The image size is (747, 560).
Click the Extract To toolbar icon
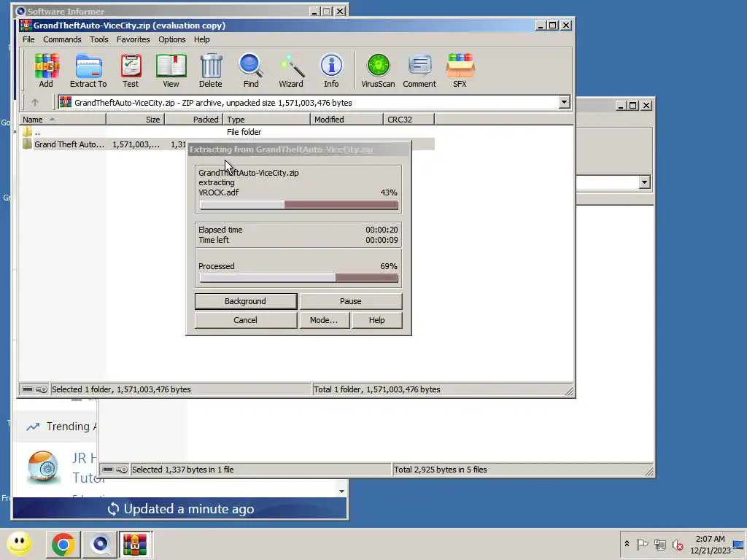tap(88, 70)
